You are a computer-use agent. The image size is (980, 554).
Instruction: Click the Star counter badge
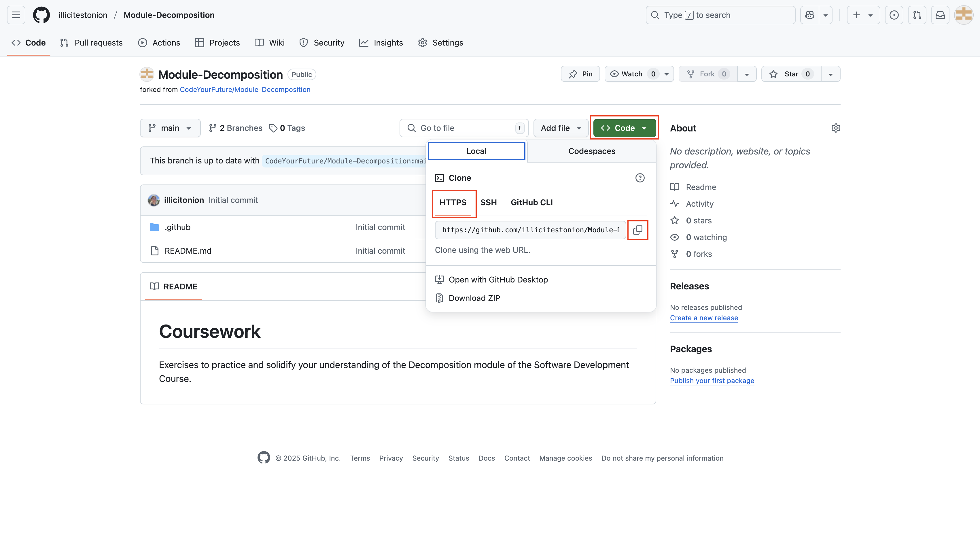tap(808, 74)
